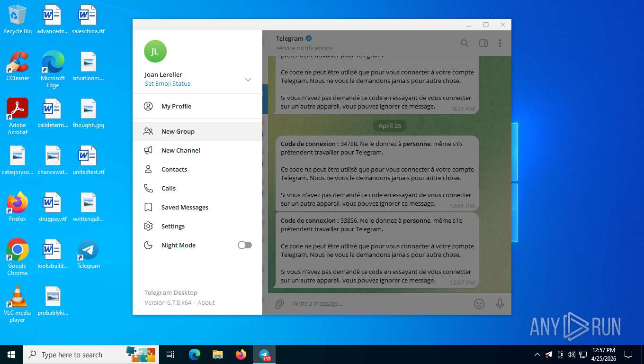This screenshot has height=364, width=644.
Task: Click the Night Mode moon icon
Action: (148, 245)
